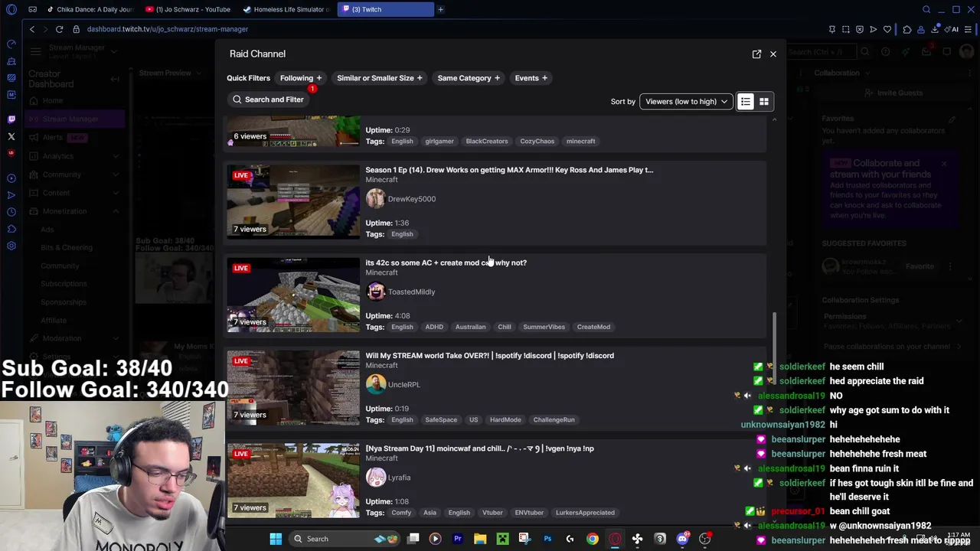This screenshot has width=980, height=551.
Task: Open Discord from taskbar
Action: coord(682,539)
